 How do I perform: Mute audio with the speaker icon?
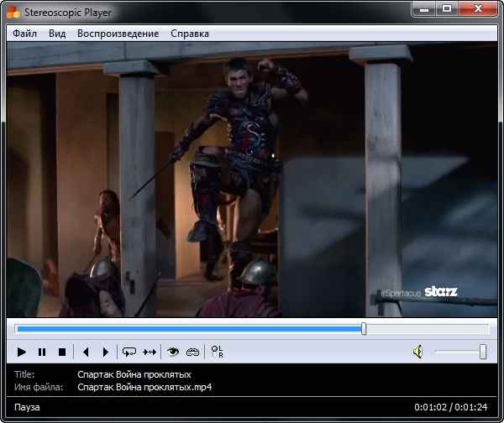(x=417, y=352)
